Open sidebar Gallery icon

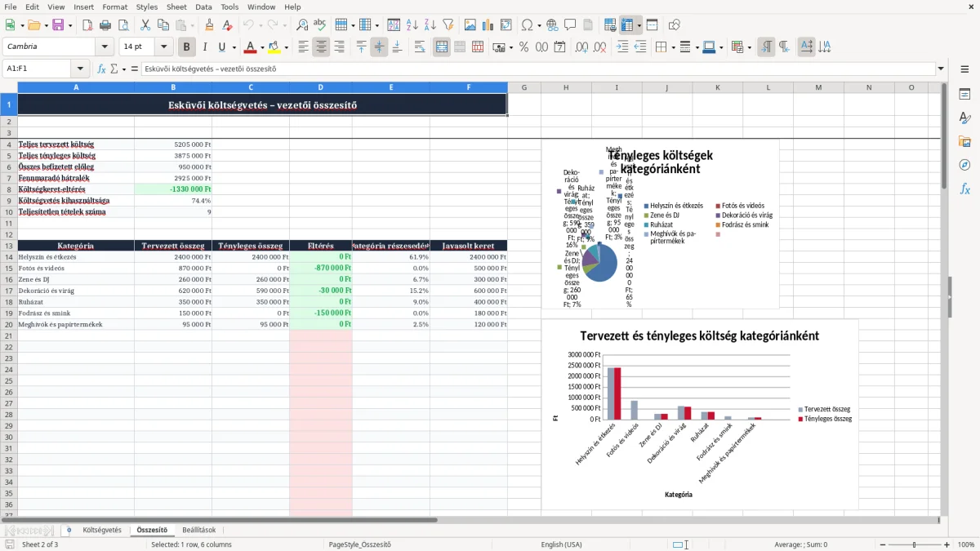964,141
